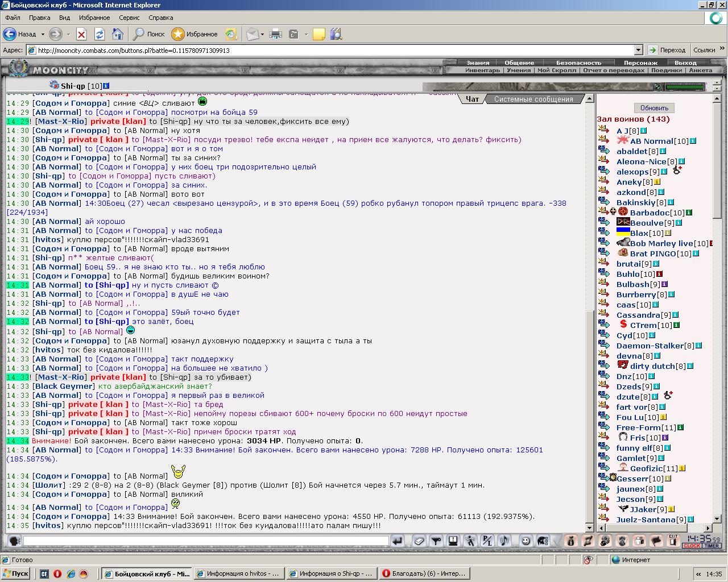728x582 pixels.
Task: Click the P/L translit icon
Action: [x=487, y=541]
